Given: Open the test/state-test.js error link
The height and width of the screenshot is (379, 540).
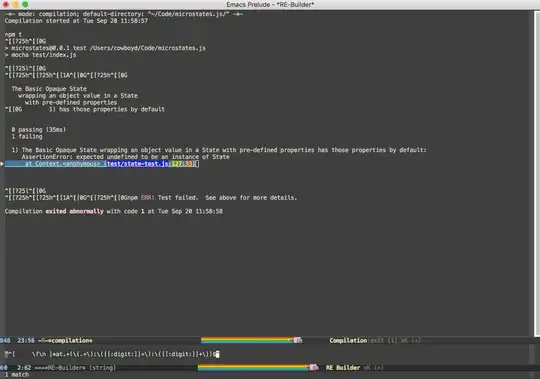Looking at the screenshot, I should [138, 164].
